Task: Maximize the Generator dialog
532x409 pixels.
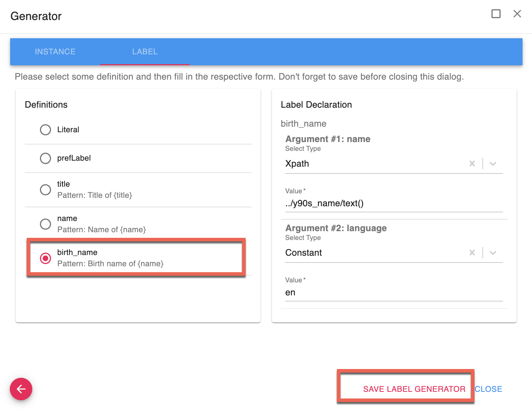Action: tap(496, 14)
